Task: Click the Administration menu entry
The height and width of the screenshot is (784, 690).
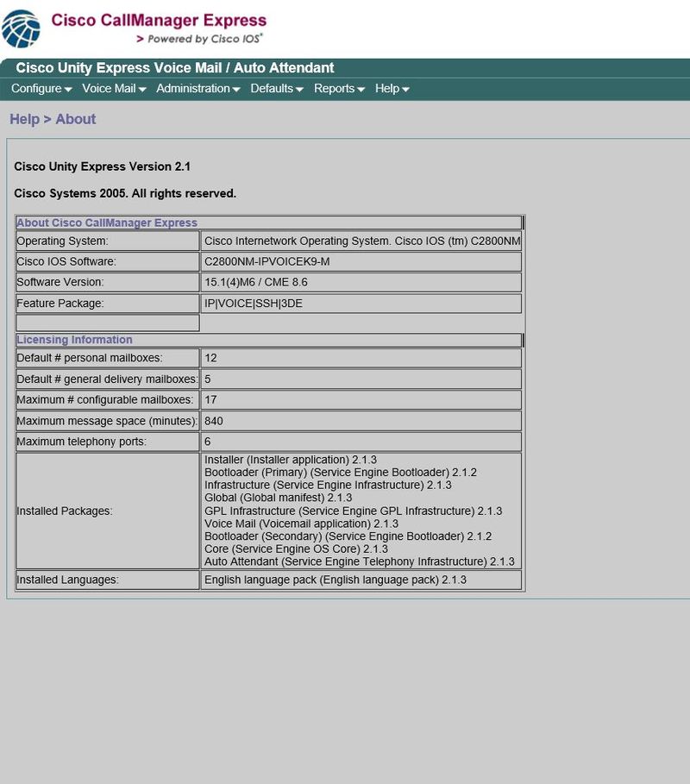Action: [x=195, y=88]
